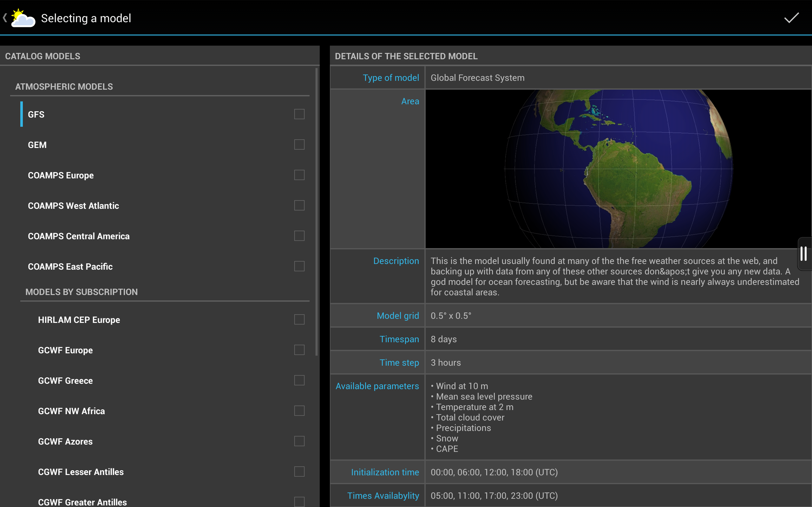Screen dimensions: 812x507
Task: Select the GEM model entry
Action: 37,144
